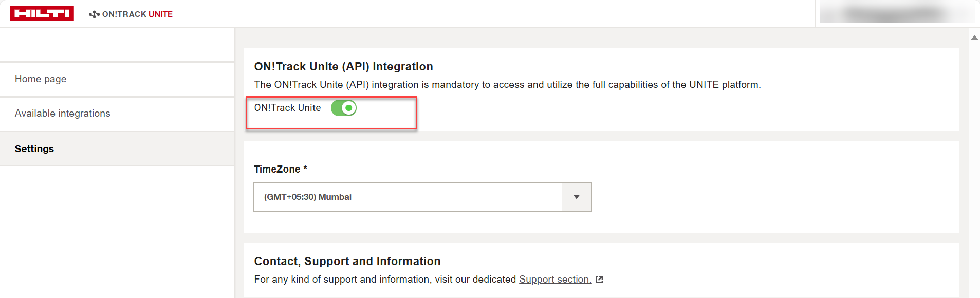Click the TimeZone field label
The image size is (980, 298).
click(278, 169)
